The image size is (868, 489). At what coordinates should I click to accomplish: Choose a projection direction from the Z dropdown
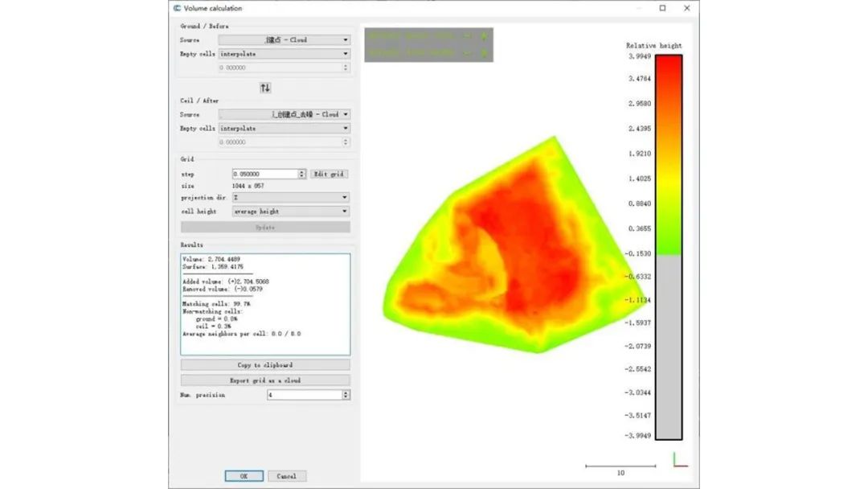point(290,197)
